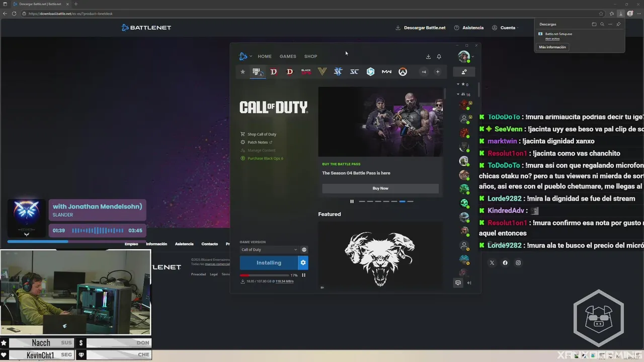Viewport: 644px width, 362px height.
Task: Open the X social link
Action: [492, 263]
